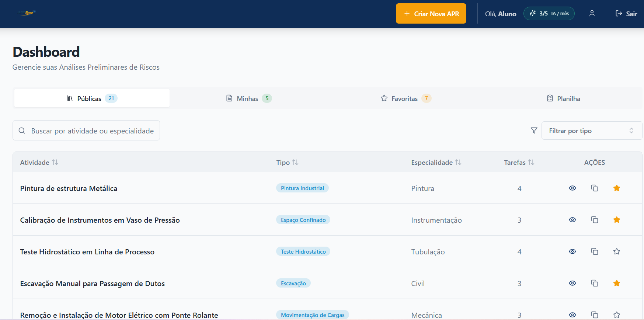The width and height of the screenshot is (644, 320).
Task: Click the Espaço Confinado type tag
Action: click(x=303, y=220)
